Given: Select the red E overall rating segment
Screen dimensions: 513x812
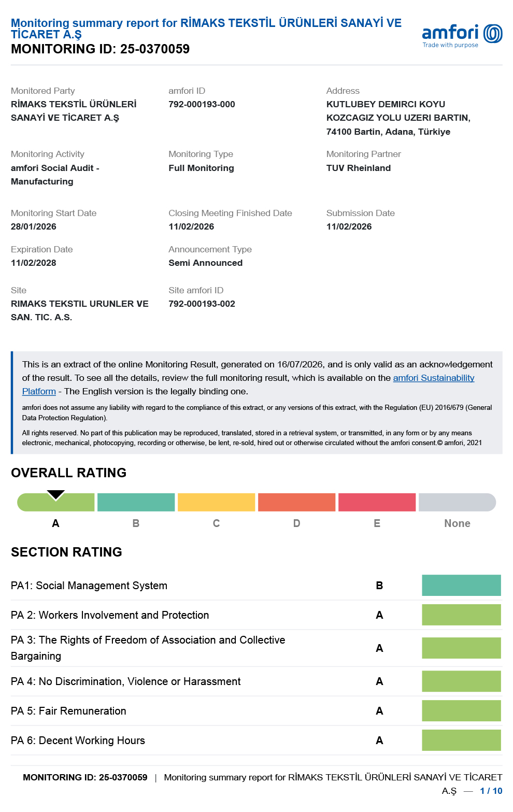Looking at the screenshot, I should [x=377, y=502].
